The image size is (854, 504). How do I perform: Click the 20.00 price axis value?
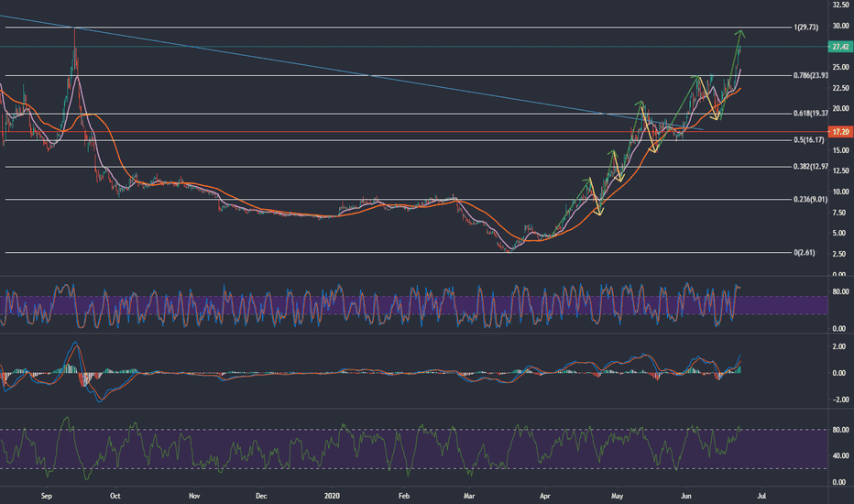coord(840,108)
